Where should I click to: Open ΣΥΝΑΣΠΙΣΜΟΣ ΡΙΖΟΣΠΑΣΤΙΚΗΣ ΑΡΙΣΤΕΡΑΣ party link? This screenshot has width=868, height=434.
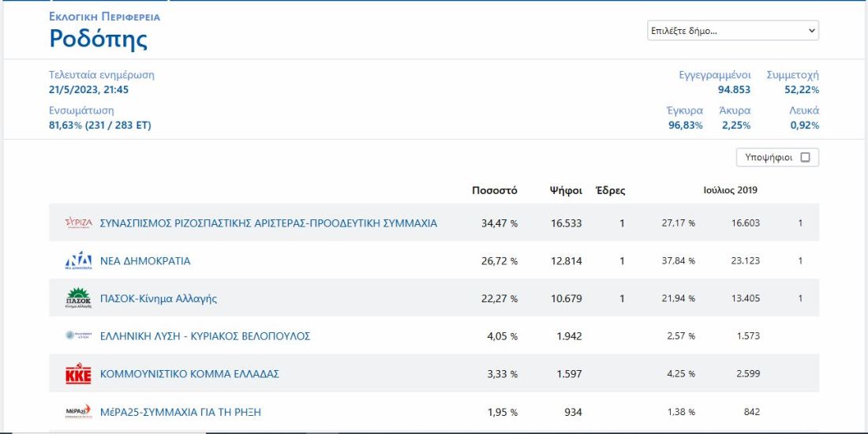(268, 223)
